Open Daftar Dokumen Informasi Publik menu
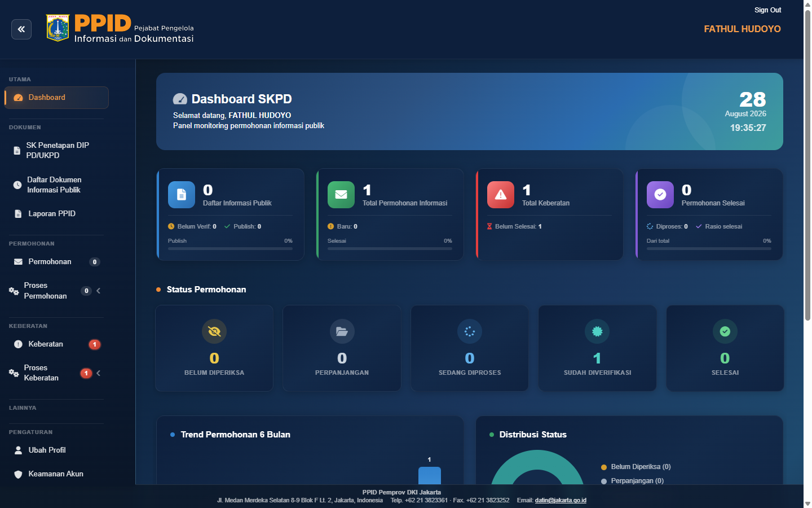Screen dimensions: 812x508 56,185
